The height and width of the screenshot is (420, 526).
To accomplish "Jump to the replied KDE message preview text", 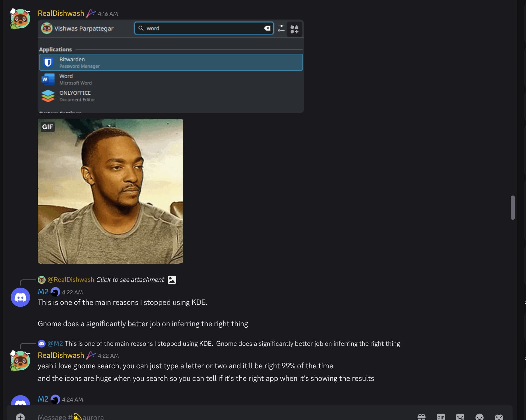I will tap(232, 344).
